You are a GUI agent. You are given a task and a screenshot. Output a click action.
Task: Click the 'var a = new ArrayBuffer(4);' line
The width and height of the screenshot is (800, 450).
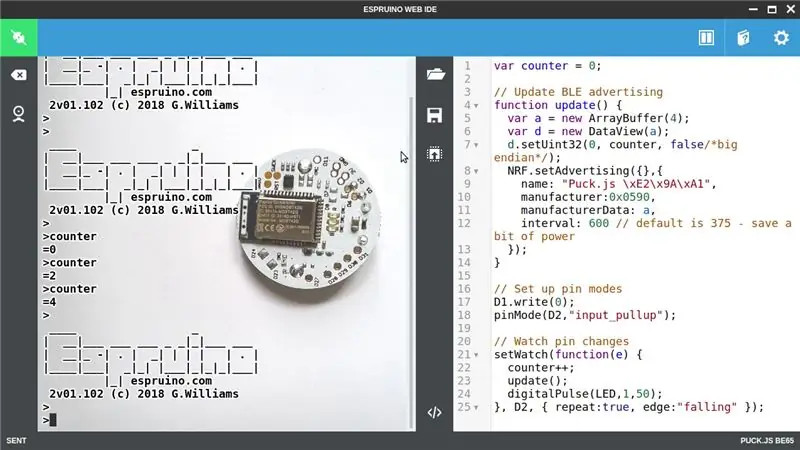click(598, 118)
